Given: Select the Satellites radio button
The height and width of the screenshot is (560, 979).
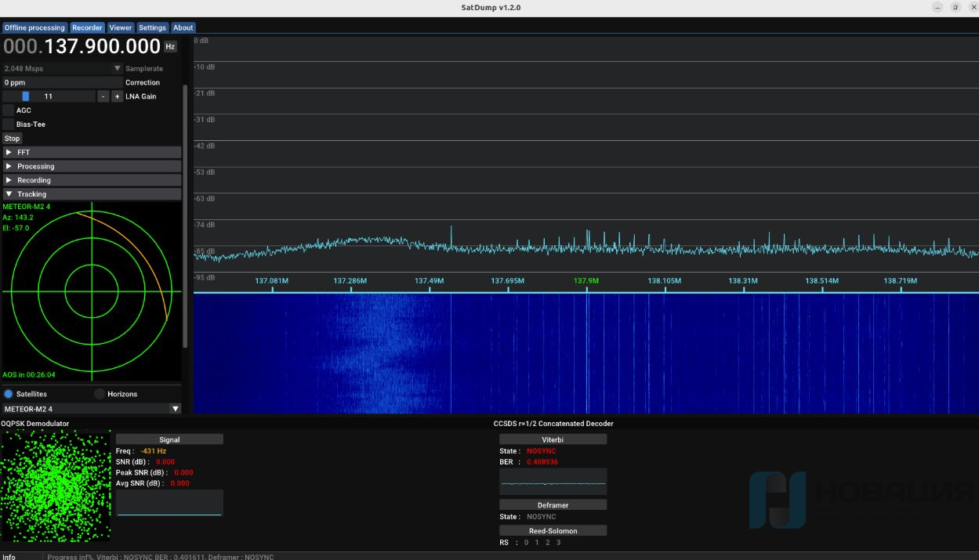Looking at the screenshot, I should click(9, 394).
